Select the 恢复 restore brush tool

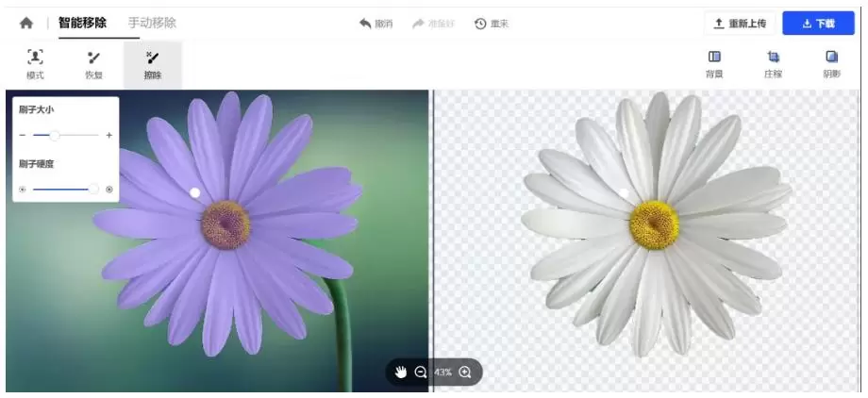[x=94, y=64]
